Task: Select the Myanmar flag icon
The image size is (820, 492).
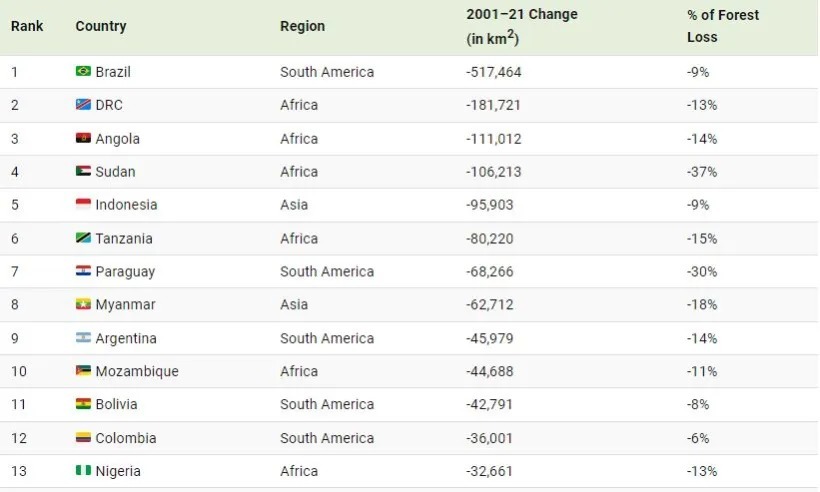Action: pos(83,304)
